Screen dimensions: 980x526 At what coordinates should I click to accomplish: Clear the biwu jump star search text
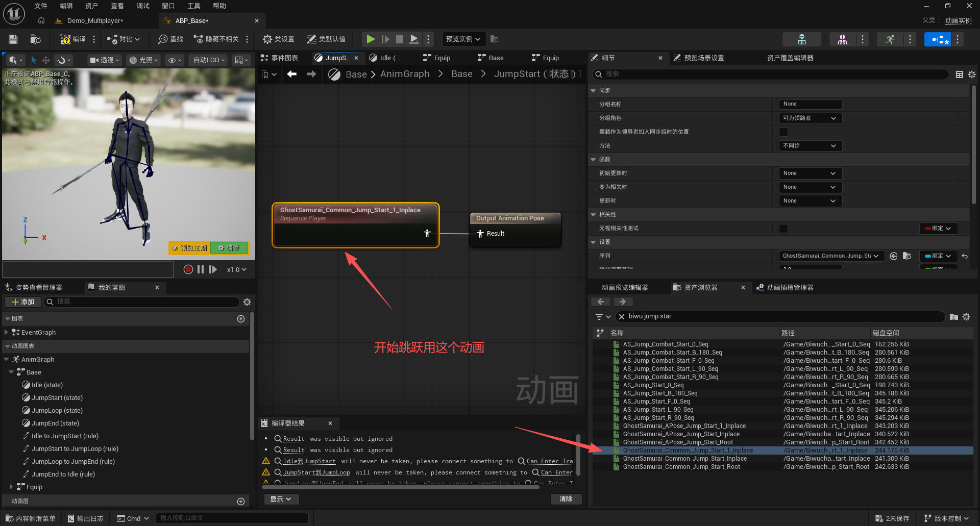pyautogui.click(x=622, y=317)
